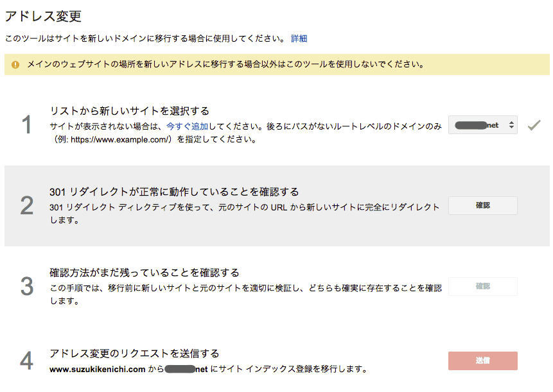Click the step number 2
This screenshot has height=392, width=553.
pos(26,205)
